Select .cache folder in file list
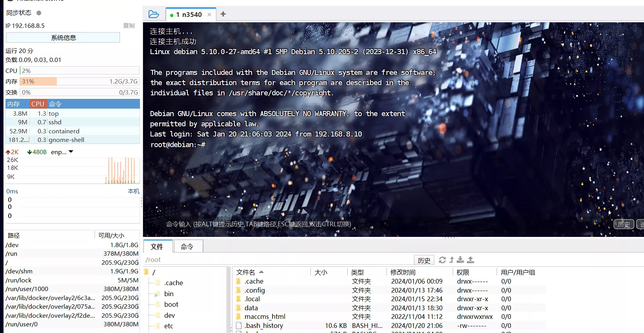The height and width of the screenshot is (333, 644). tap(390, 281)
